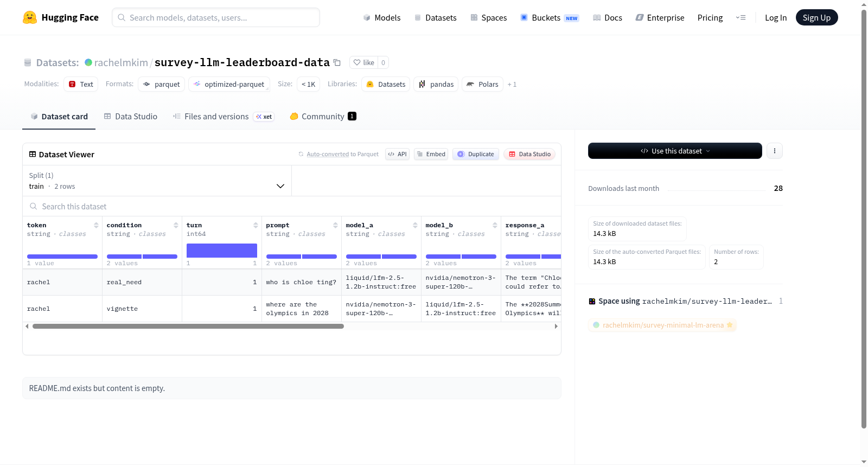This screenshot has height=467, width=868.
Task: Sort the prompt column
Action: [x=335, y=225]
